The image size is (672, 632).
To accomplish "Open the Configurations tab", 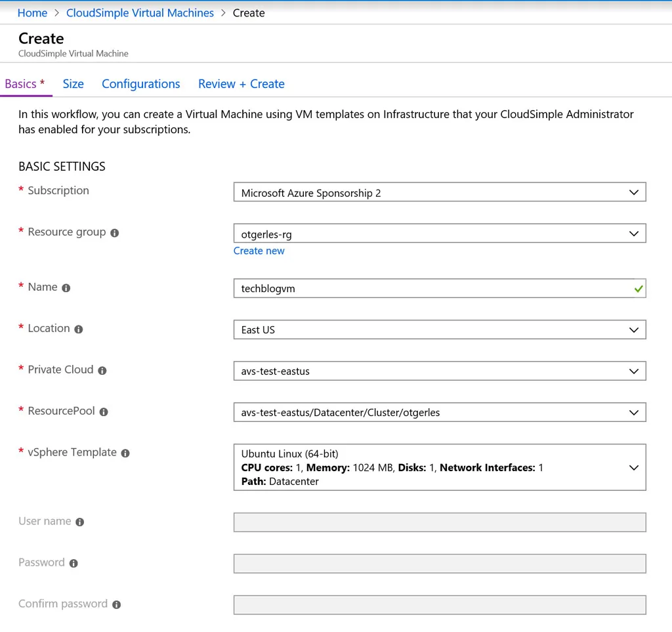I will [140, 84].
